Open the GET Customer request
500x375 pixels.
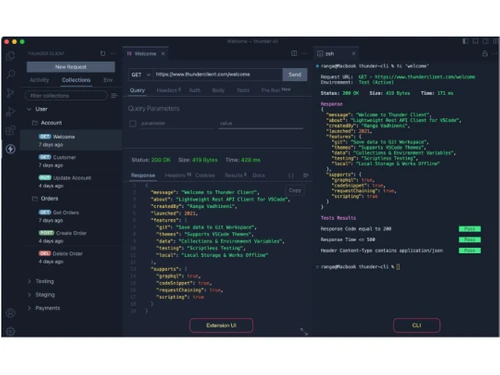[71, 161]
